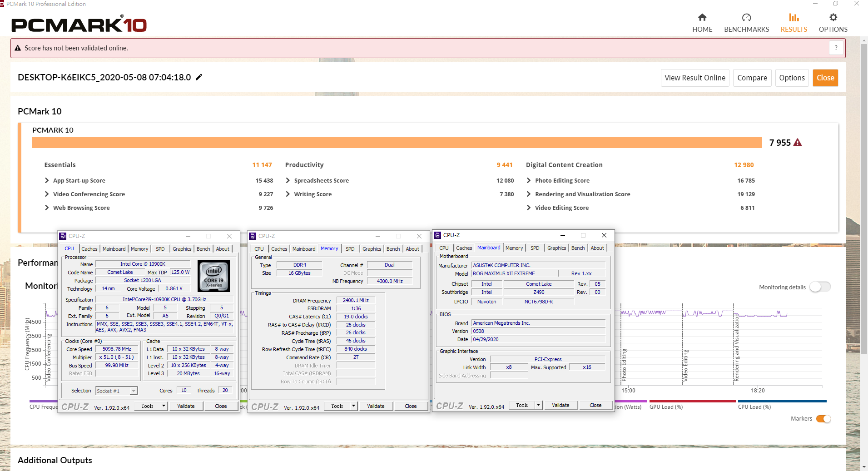Expand Photo Editing Score row
868x471 pixels.
(528, 180)
